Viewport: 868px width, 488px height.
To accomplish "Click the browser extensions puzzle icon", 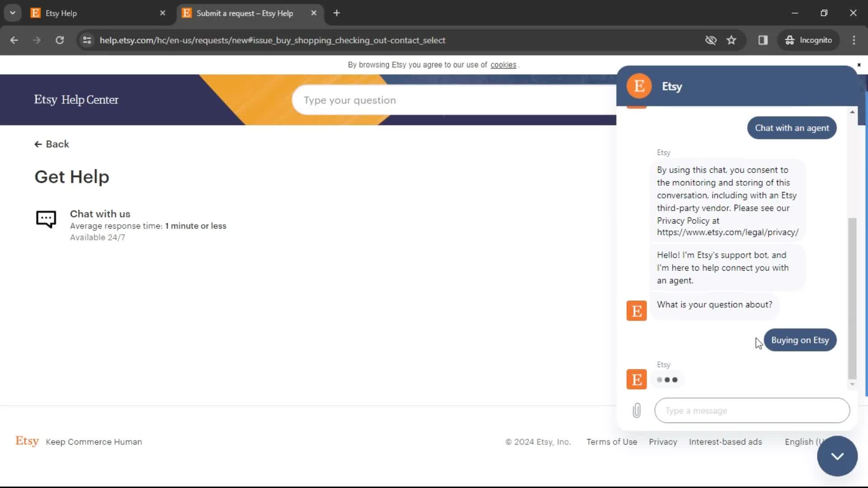I will pyautogui.click(x=763, y=40).
